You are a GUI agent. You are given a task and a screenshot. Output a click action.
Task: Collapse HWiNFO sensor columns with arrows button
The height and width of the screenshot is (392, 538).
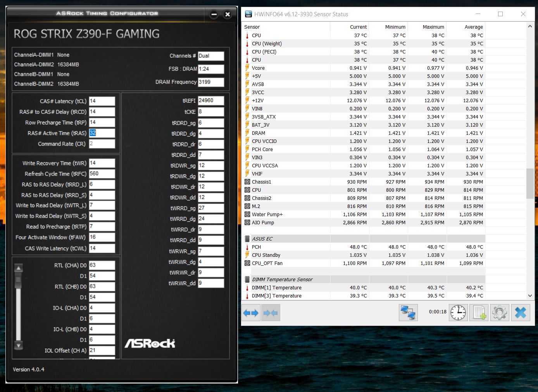tap(271, 313)
